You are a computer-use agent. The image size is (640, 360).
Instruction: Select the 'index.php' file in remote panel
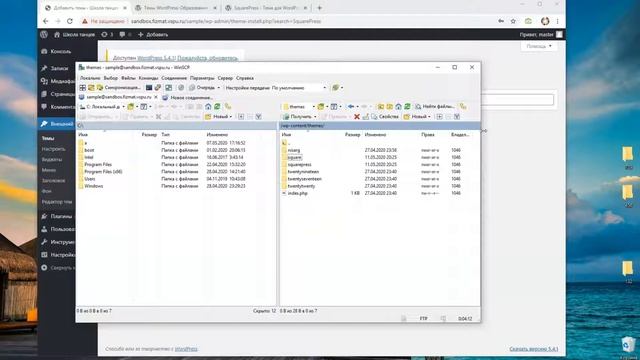(298, 193)
